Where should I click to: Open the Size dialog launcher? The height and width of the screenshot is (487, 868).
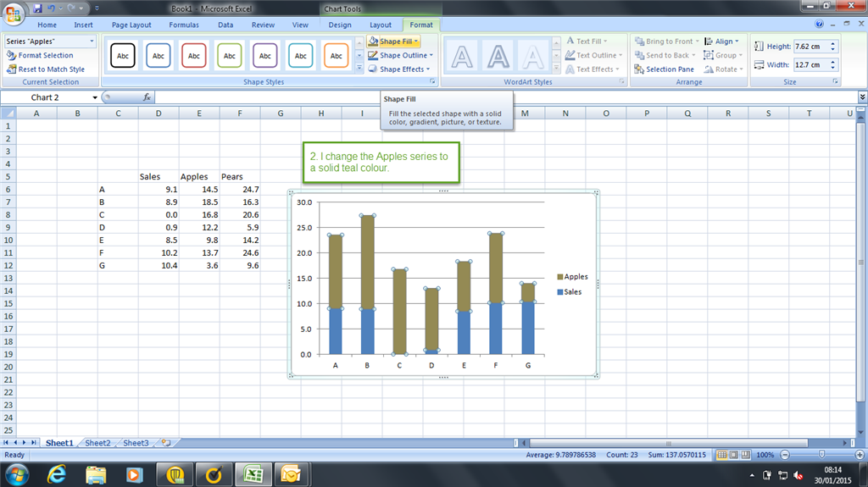click(x=835, y=82)
